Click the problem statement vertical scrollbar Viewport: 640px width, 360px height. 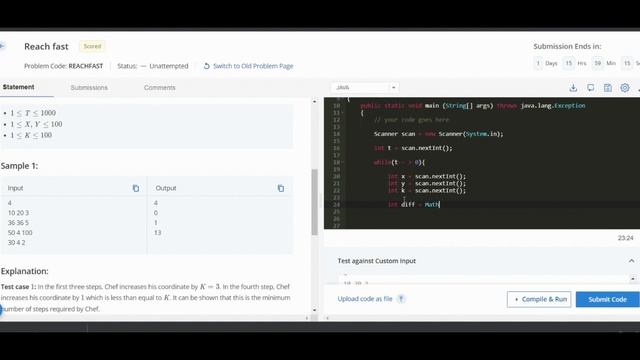314,202
